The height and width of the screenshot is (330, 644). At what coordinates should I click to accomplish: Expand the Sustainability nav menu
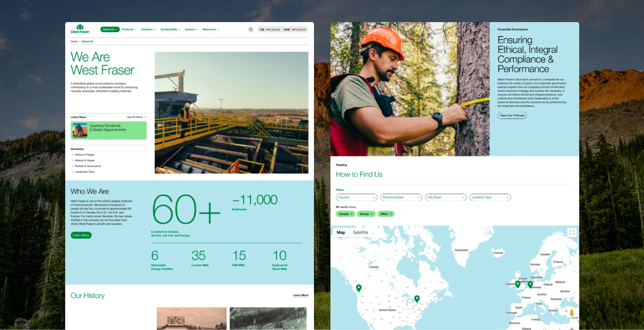point(170,29)
